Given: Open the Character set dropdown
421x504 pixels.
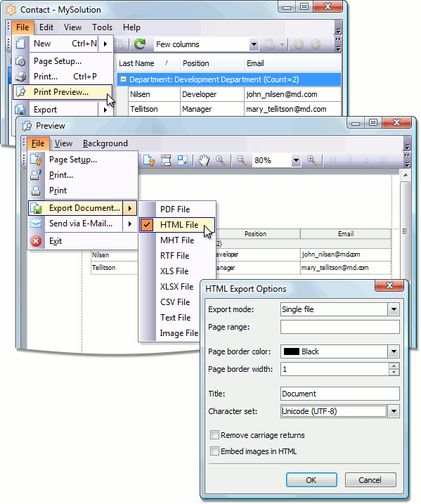Looking at the screenshot, I should (x=394, y=411).
